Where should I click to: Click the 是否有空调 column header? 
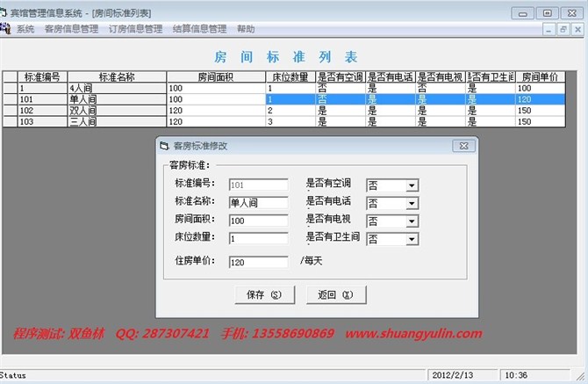(x=341, y=77)
